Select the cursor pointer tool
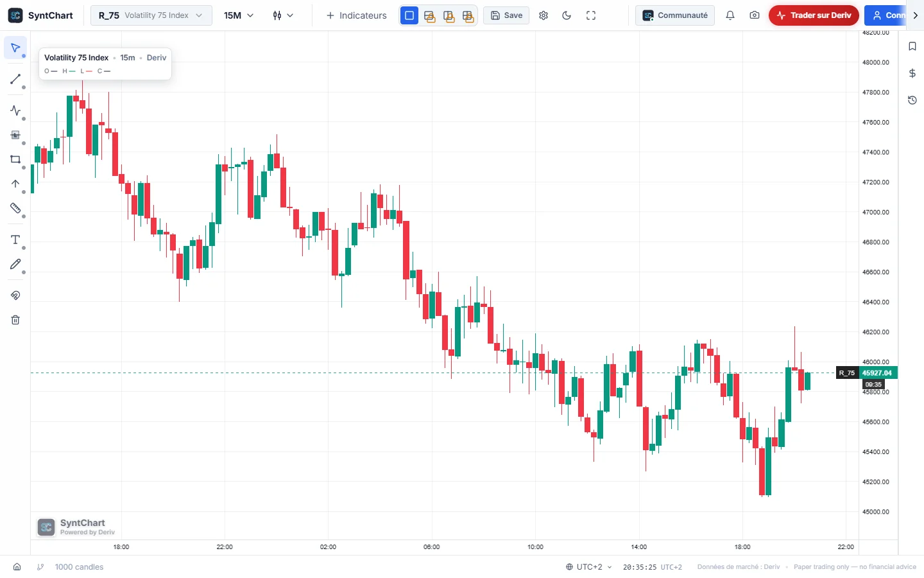This screenshot has height=578, width=924. 15,48
